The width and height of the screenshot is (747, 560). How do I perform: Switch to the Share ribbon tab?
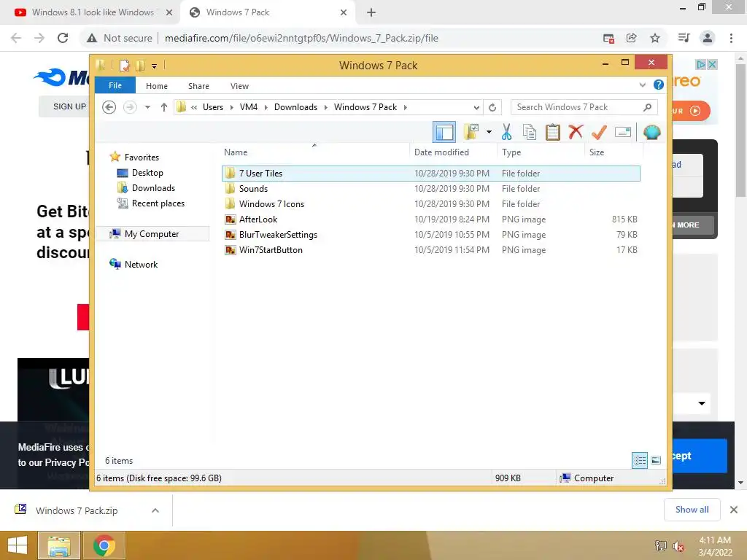coord(198,86)
